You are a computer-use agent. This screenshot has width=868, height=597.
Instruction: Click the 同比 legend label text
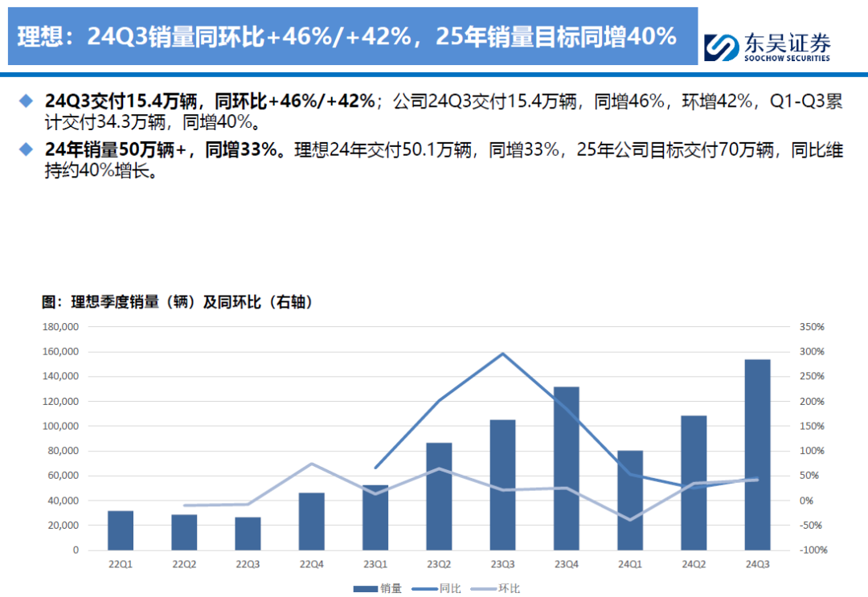point(450,589)
